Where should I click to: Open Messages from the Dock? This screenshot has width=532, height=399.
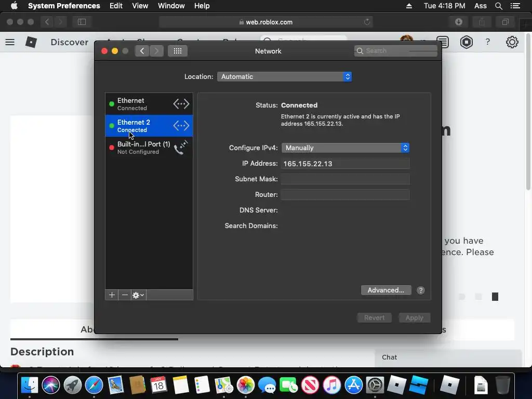point(267,385)
